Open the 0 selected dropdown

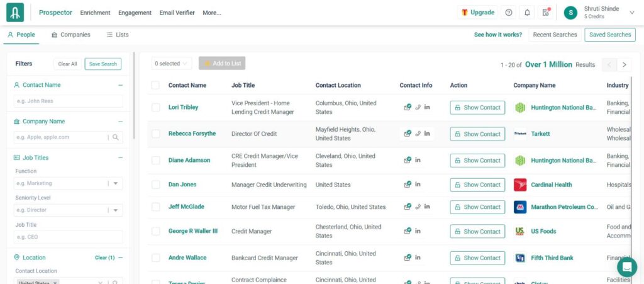(171, 64)
